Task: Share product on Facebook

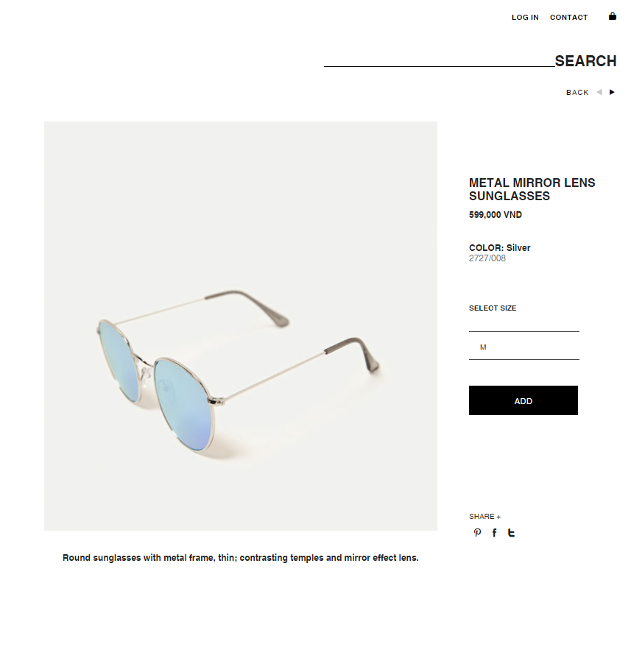Action: tap(494, 533)
